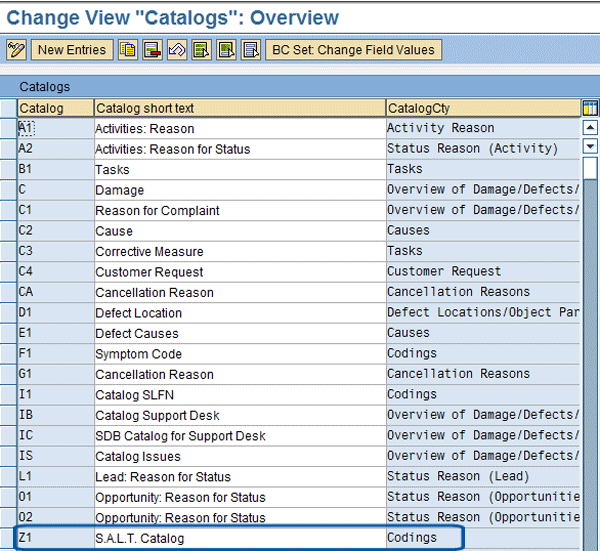Click the CatalogCty column header

[x=482, y=108]
